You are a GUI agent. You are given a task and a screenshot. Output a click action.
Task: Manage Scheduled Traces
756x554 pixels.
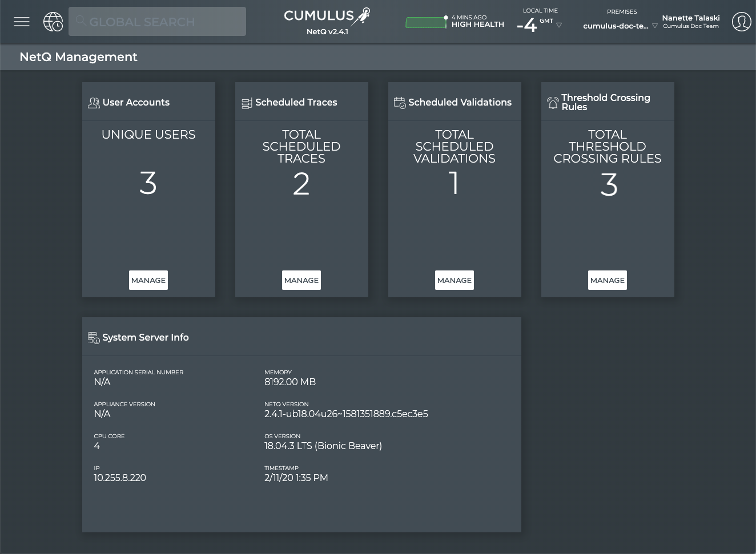tap(301, 280)
